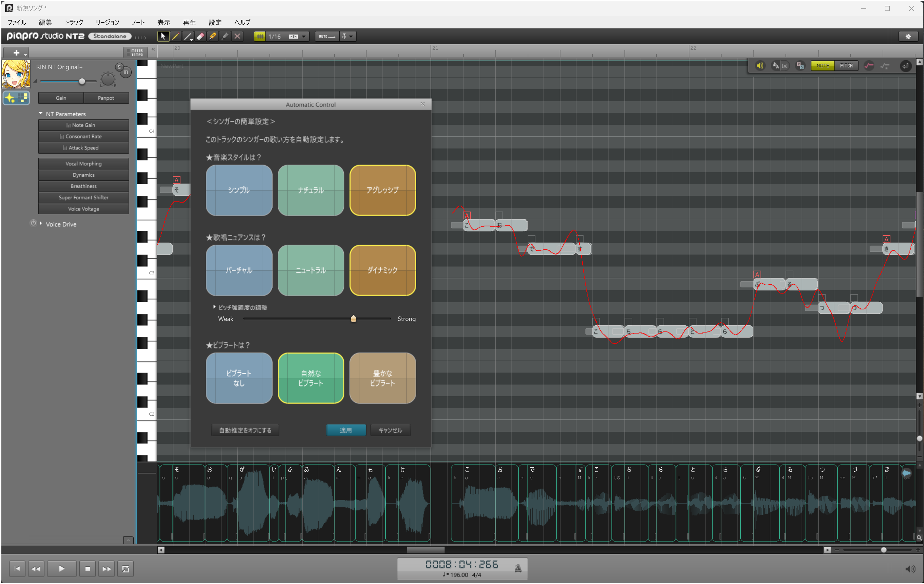Click the return arrow icon in toolbar
924x584 pixels.
[906, 66]
